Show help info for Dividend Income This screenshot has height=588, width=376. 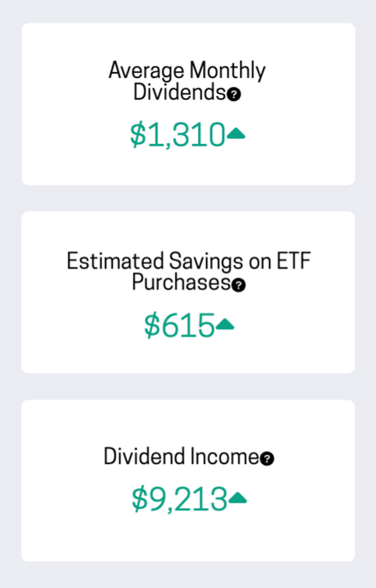[x=267, y=459]
